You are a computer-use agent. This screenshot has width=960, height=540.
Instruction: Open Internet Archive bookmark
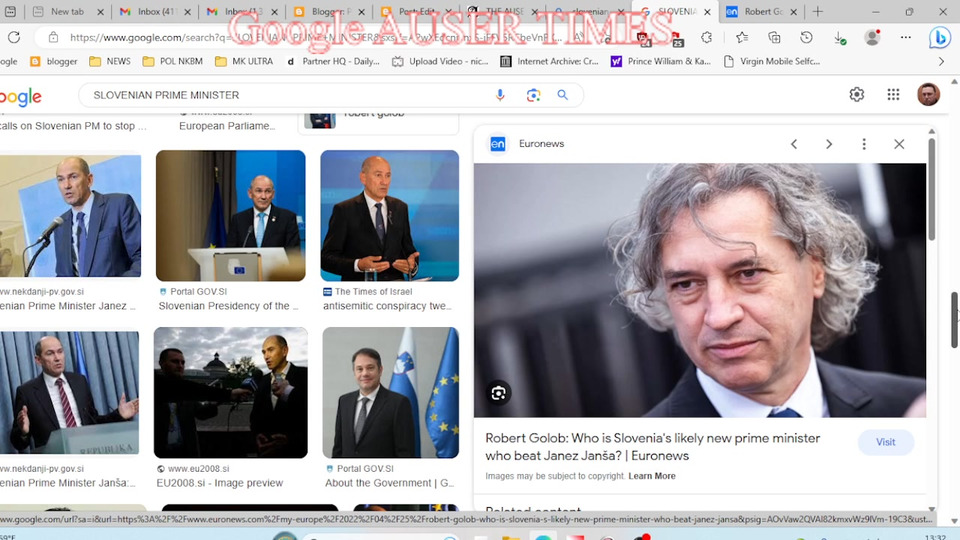pyautogui.click(x=550, y=61)
